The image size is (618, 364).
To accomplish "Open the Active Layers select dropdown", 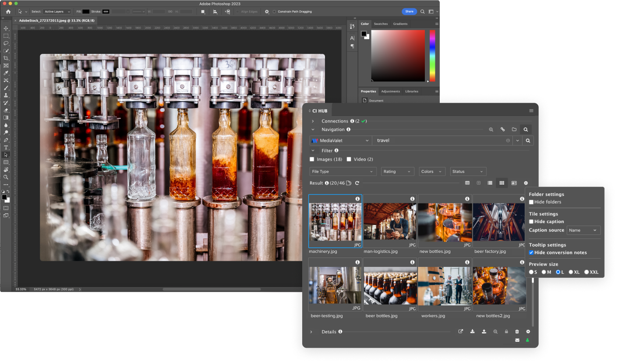I will (x=57, y=11).
